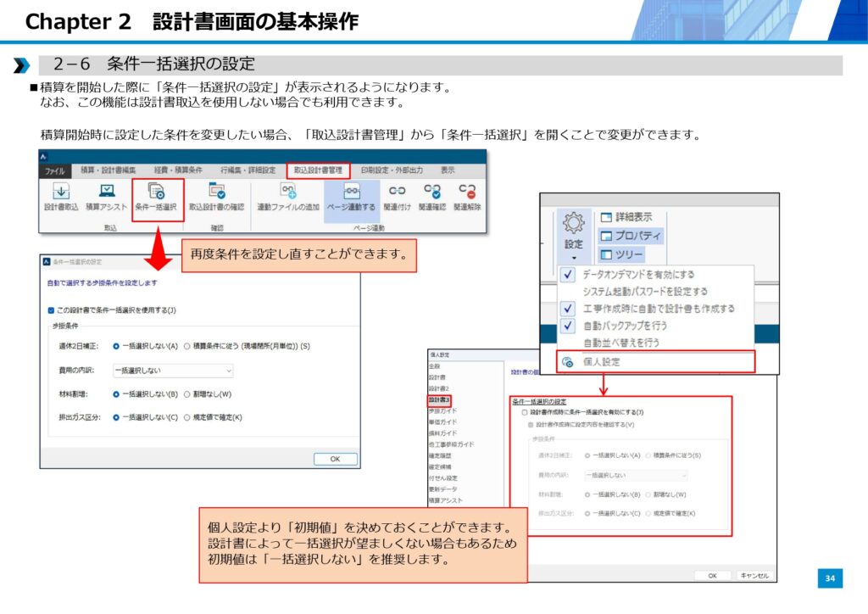Choose 割増なし(W) radio for 材料割増
This screenshot has height=614, width=868.
coord(187,394)
